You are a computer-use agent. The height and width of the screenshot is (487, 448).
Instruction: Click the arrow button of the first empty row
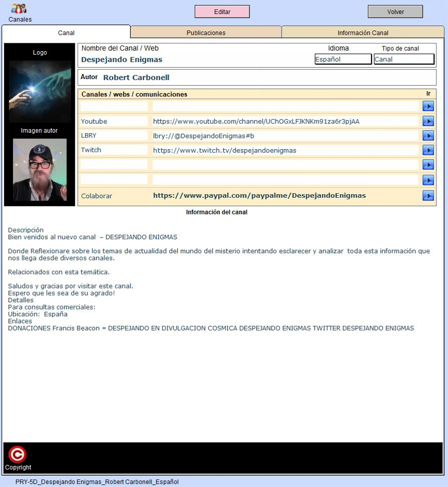coord(428,106)
